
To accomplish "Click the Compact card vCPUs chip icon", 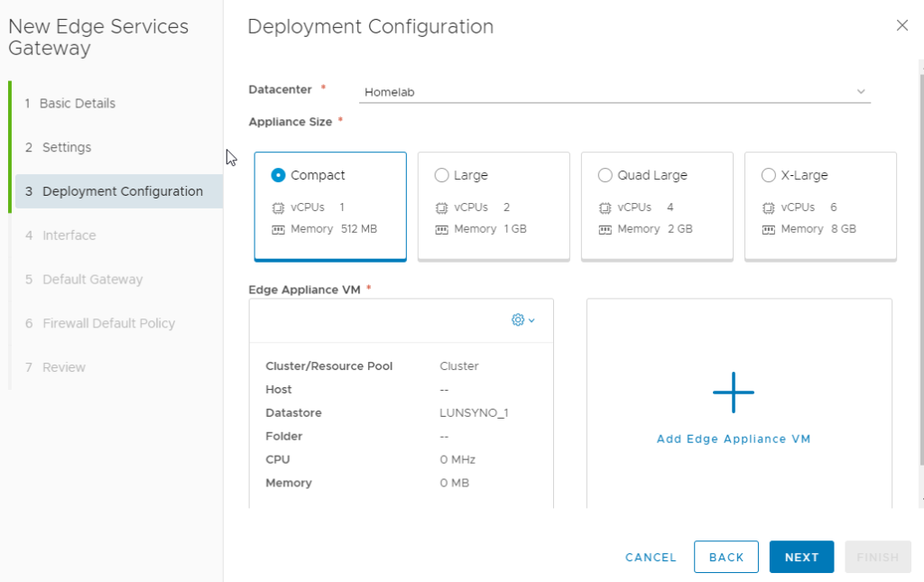I will click(278, 208).
